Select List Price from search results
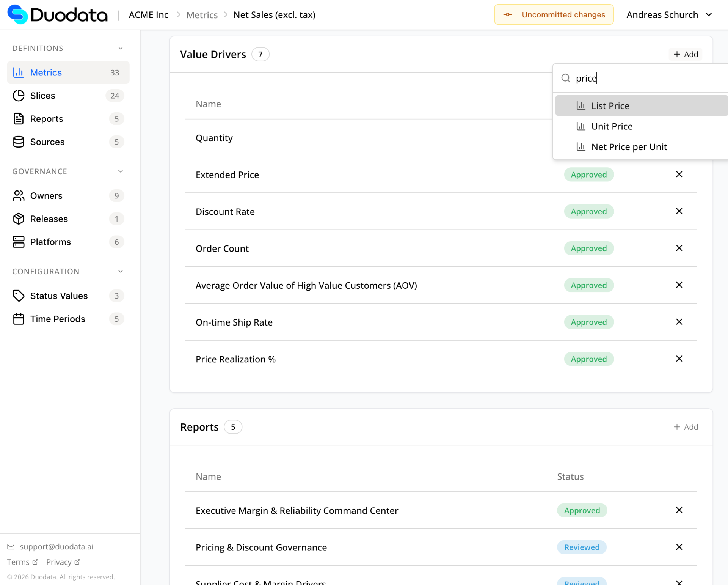Image resolution: width=728 pixels, height=585 pixels. coord(610,106)
